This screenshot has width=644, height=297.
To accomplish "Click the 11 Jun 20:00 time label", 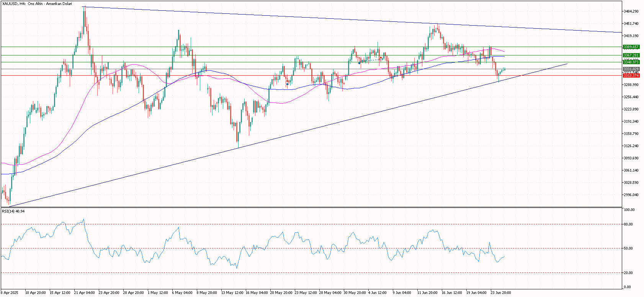I will point(428,293).
